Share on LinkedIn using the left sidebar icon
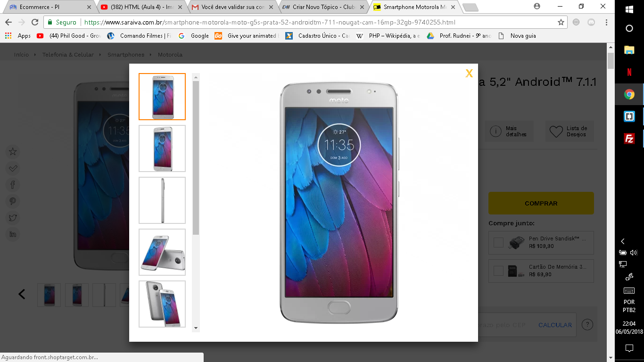644x362 pixels. (x=13, y=234)
